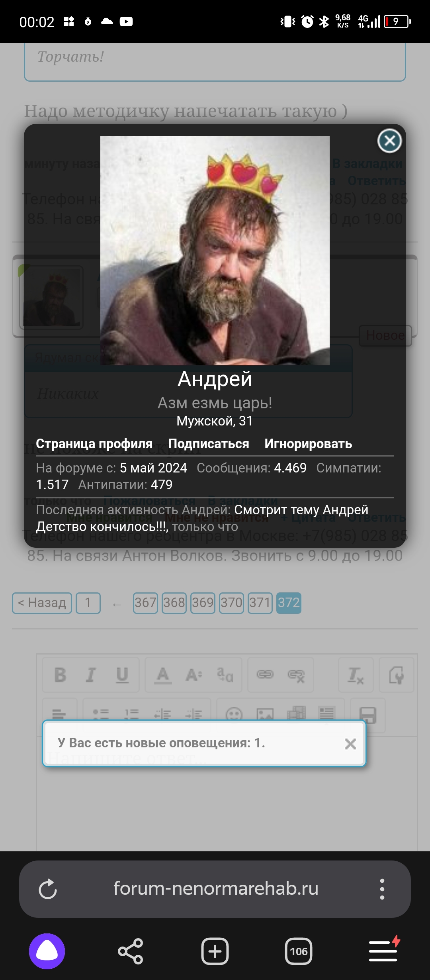The width and height of the screenshot is (430, 980).
Task: Open the font size dropdown
Action: 194,675
